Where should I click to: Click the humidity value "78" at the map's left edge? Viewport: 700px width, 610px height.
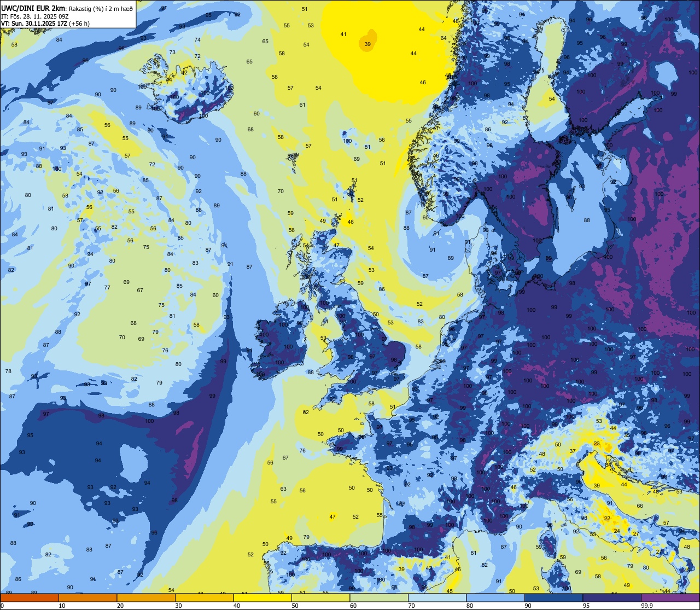8,371
